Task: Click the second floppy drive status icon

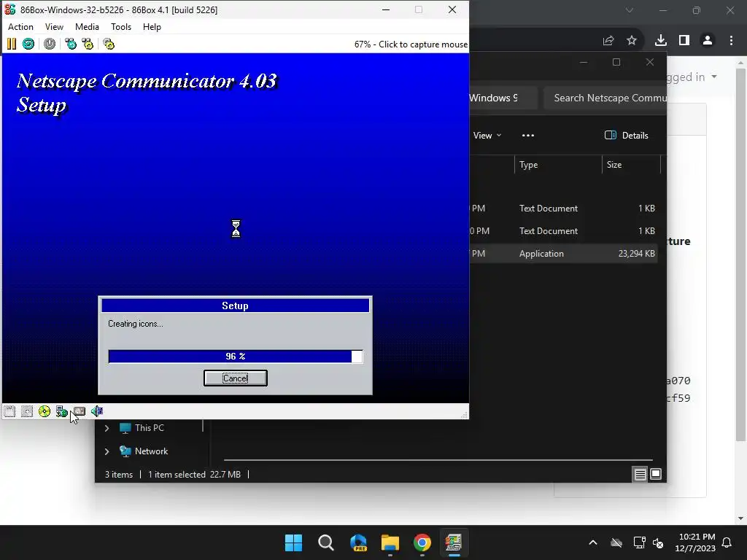Action: point(27,411)
